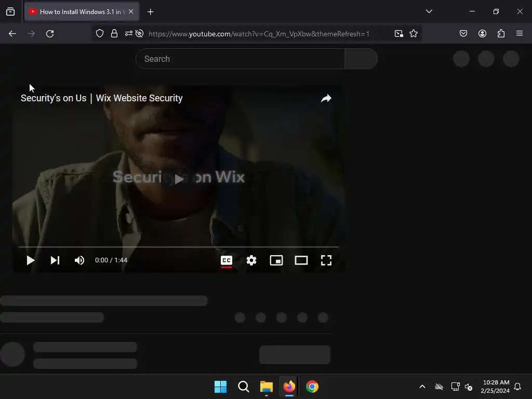This screenshot has width=532, height=399.
Task: Bookmark this page with star
Action: 413,34
